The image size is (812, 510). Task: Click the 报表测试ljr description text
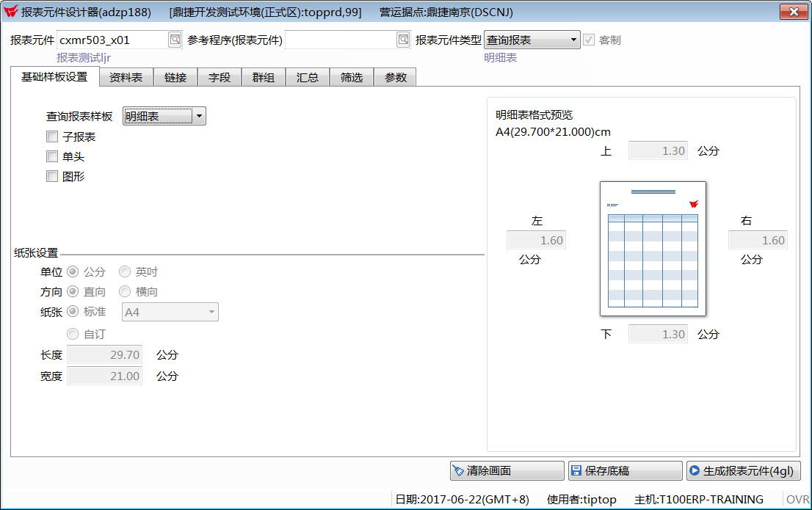pyautogui.click(x=84, y=57)
